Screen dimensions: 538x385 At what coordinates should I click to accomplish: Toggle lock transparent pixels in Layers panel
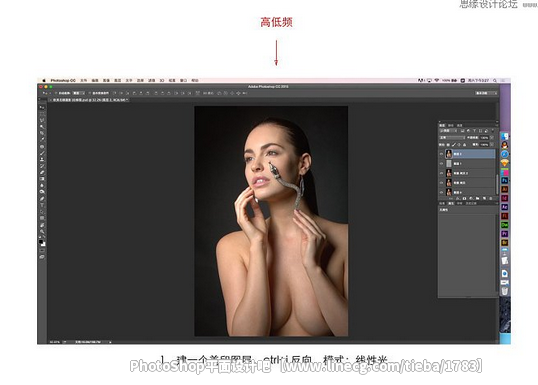click(448, 144)
